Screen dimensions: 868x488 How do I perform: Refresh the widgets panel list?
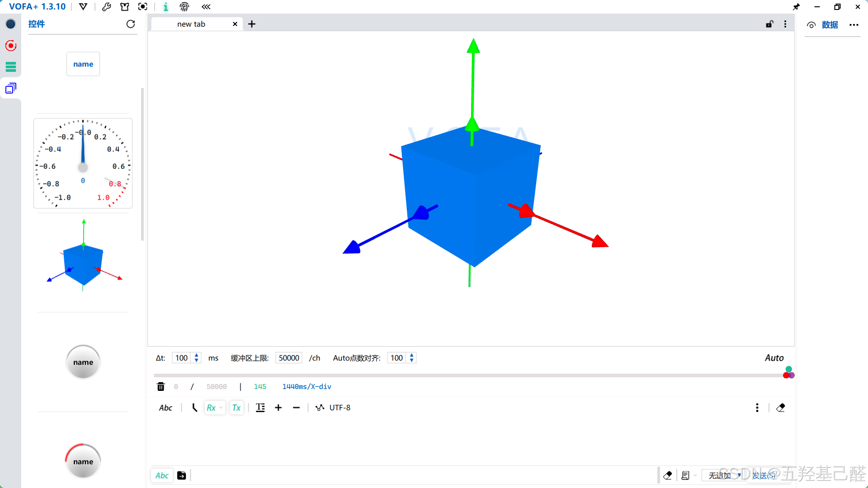click(x=131, y=24)
